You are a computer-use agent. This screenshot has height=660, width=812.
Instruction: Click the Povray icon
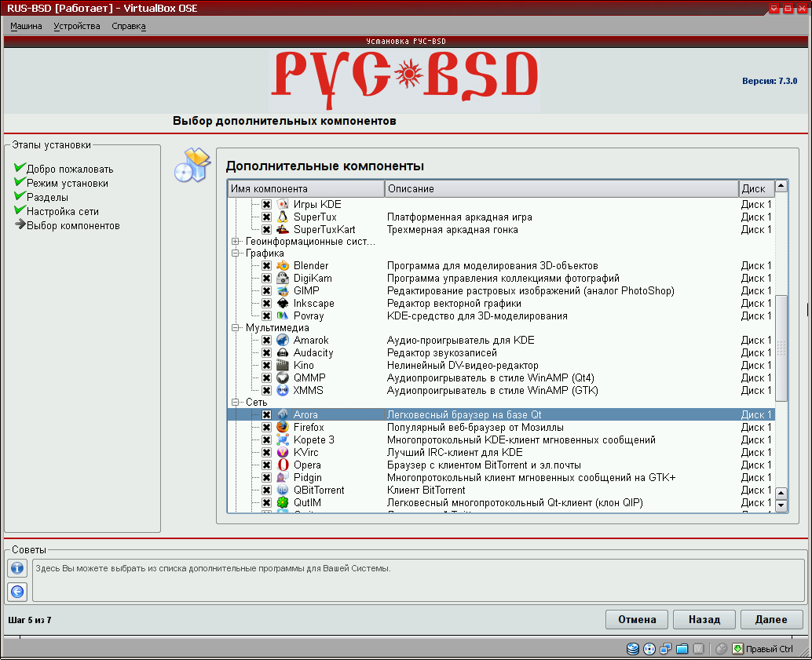click(x=282, y=315)
